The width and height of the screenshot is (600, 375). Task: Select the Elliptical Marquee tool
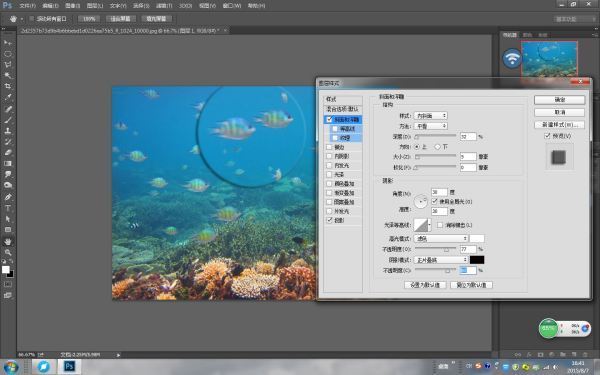[x=8, y=54]
